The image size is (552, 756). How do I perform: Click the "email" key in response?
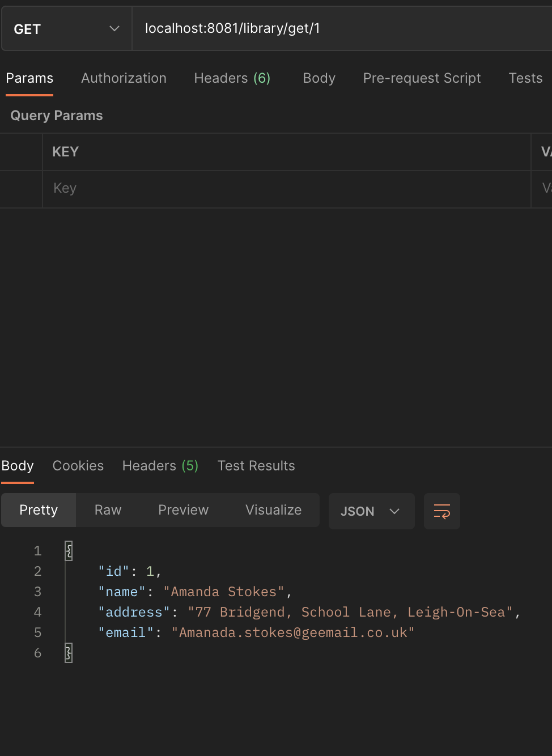126,632
